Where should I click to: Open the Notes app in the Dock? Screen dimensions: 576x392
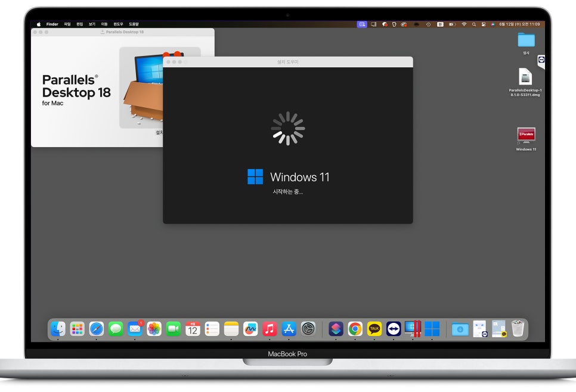coord(231,329)
